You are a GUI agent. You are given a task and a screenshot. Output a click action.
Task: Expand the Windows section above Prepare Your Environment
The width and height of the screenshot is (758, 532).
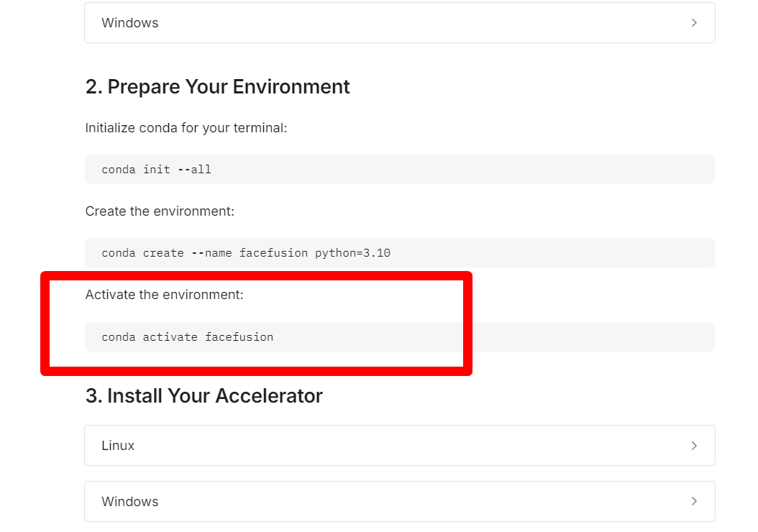pyautogui.click(x=399, y=23)
